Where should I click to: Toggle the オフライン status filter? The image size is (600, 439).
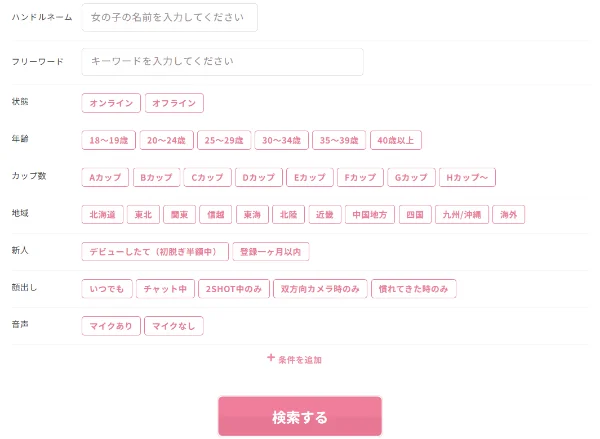(x=174, y=103)
